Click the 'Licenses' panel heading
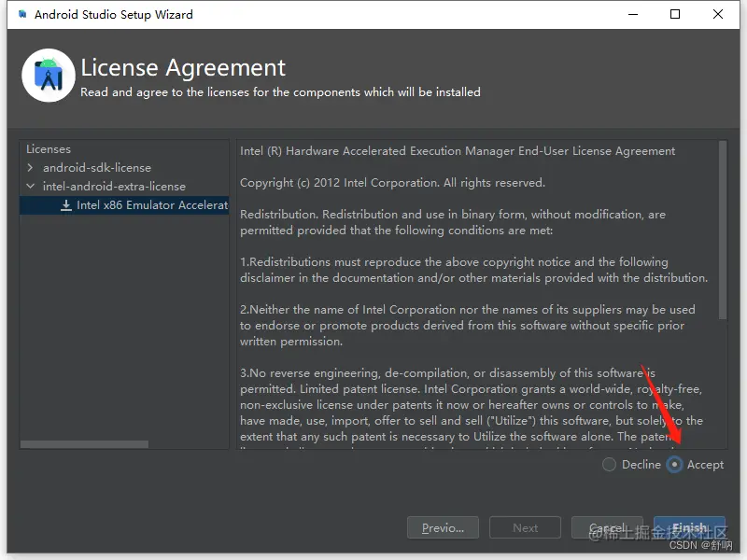 [49, 149]
